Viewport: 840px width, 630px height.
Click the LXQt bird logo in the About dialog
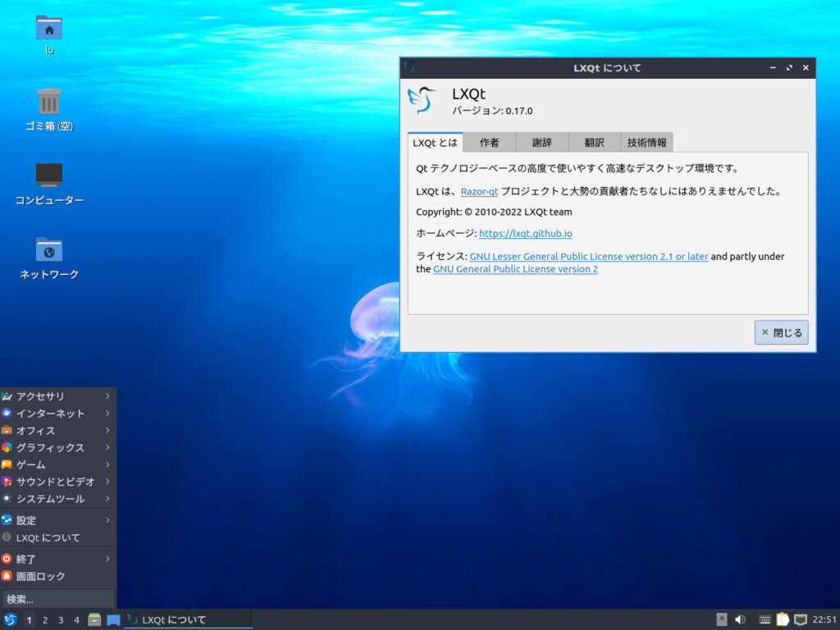424,98
